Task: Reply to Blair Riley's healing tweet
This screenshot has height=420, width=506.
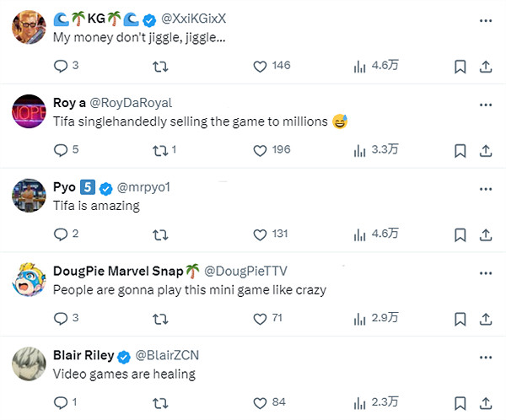Action: pyautogui.click(x=60, y=403)
